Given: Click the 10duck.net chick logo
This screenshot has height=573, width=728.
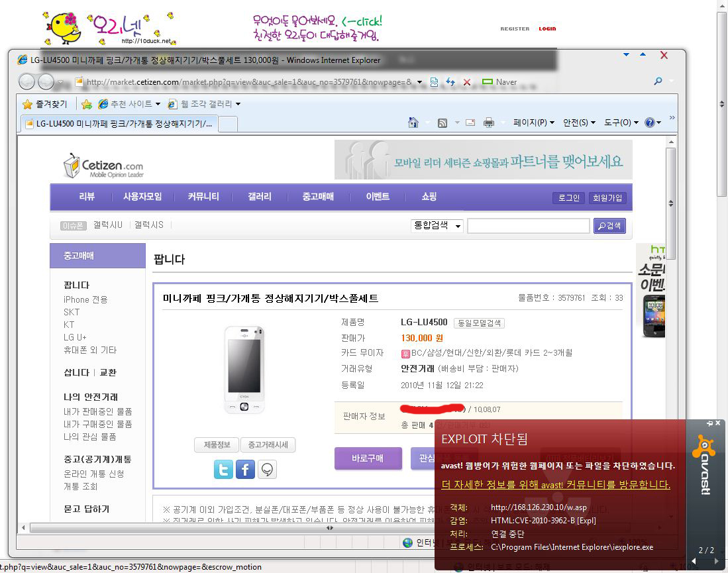Looking at the screenshot, I should pos(64,28).
